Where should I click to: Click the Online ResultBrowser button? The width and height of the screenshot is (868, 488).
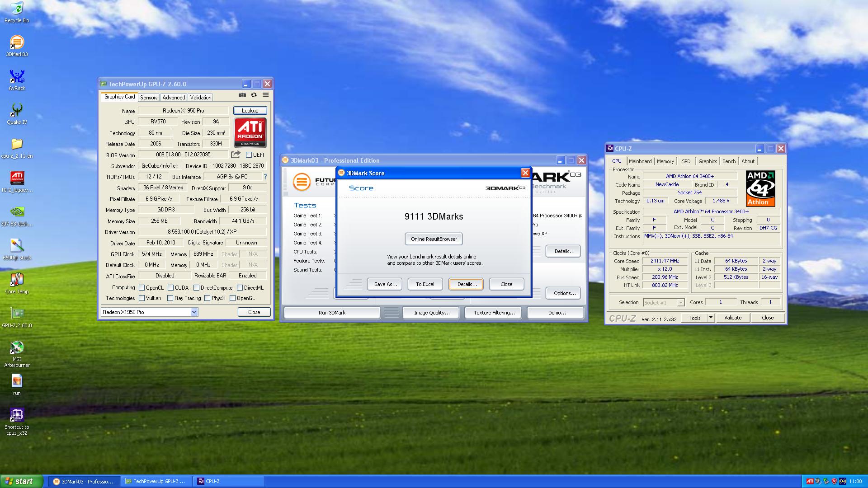pyautogui.click(x=434, y=239)
